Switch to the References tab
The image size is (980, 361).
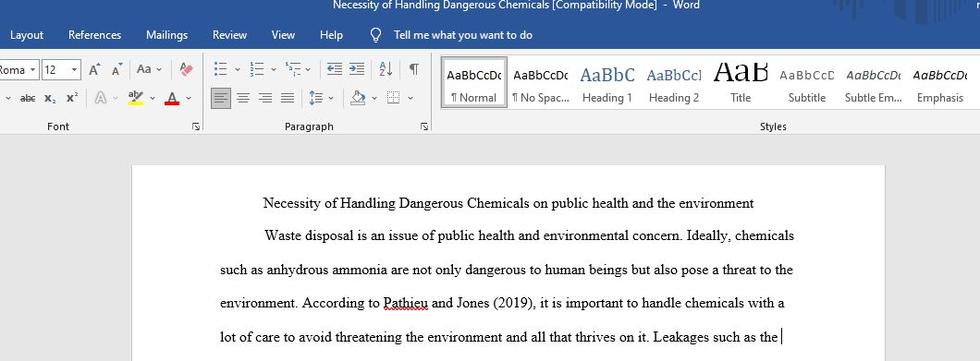point(95,35)
